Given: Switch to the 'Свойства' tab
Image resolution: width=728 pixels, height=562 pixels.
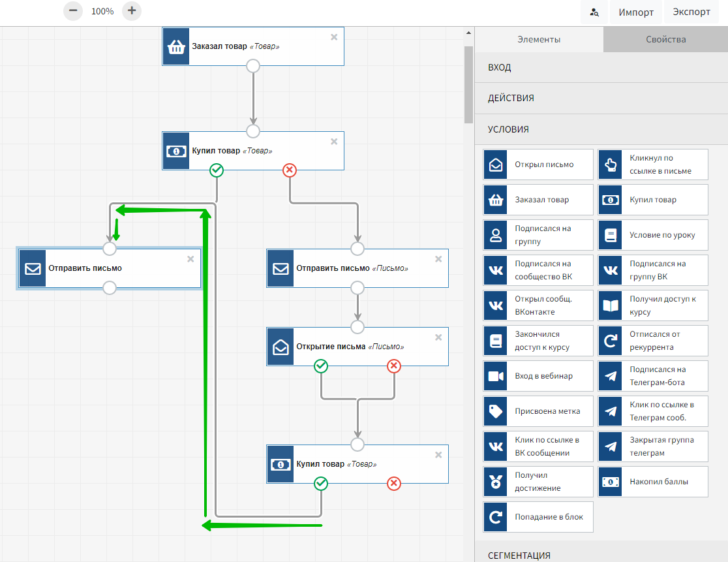Looking at the screenshot, I should pyautogui.click(x=665, y=39).
